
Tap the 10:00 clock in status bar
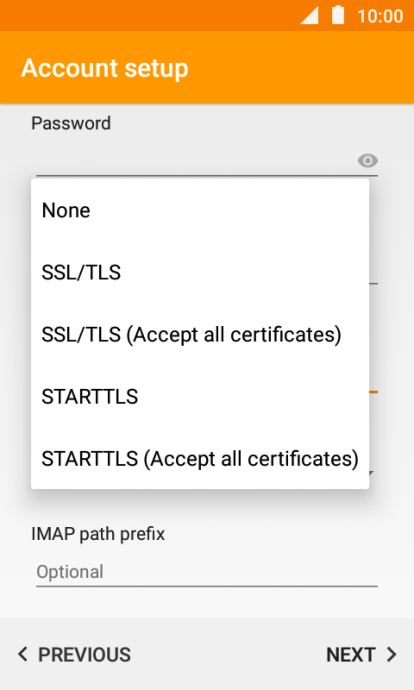[380, 16]
